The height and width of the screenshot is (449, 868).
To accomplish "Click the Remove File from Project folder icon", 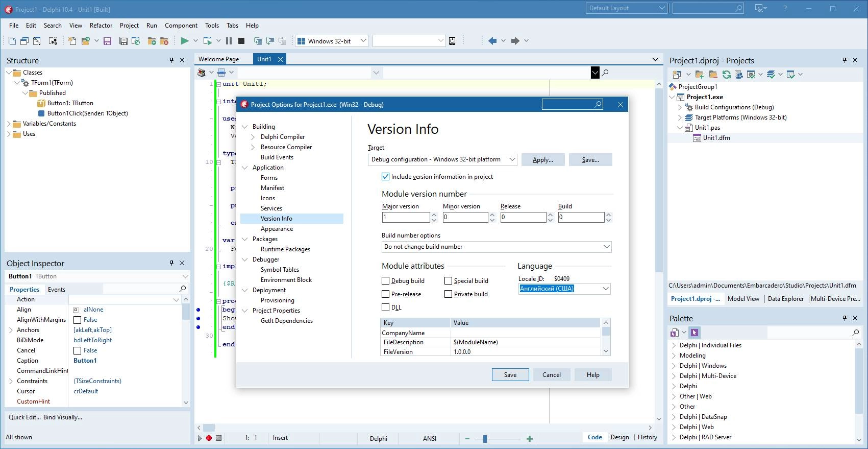I will pyautogui.click(x=164, y=41).
